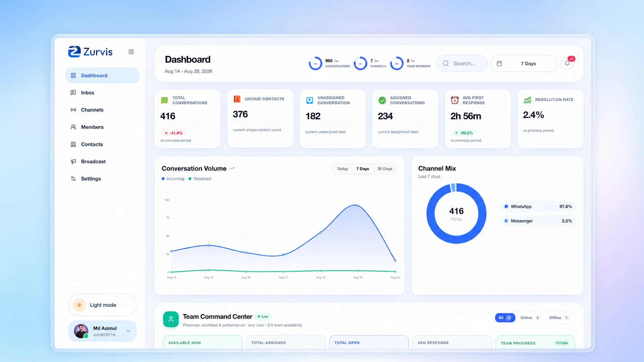This screenshot has height=362, width=644.
Task: Click the Conversation Volume trend arrow icon
Action: pyautogui.click(x=232, y=168)
